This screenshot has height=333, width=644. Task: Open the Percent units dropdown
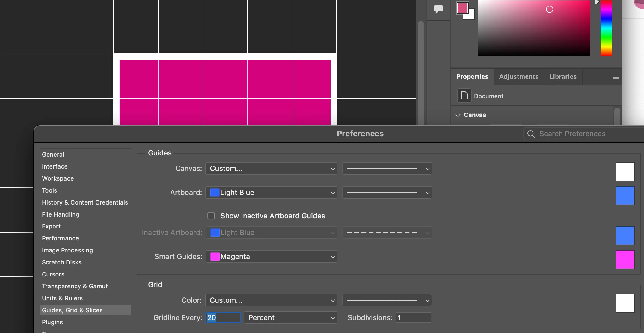coord(290,318)
